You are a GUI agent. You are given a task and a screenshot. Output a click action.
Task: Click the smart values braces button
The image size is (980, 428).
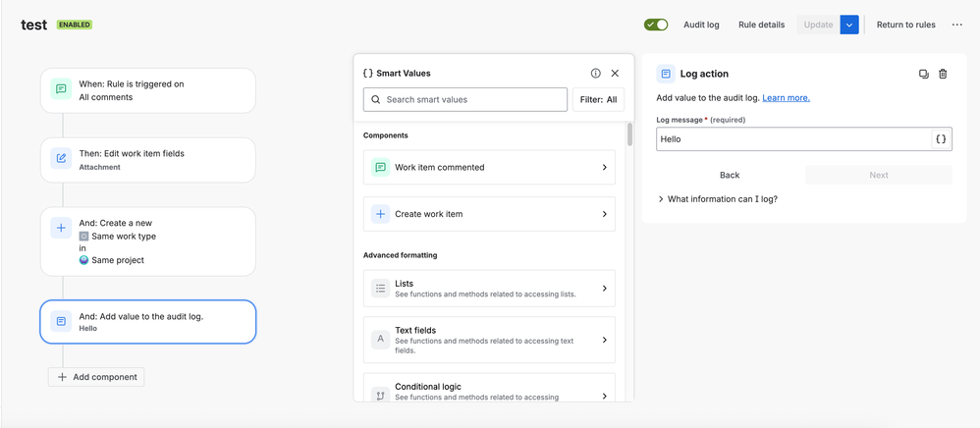coord(941,139)
